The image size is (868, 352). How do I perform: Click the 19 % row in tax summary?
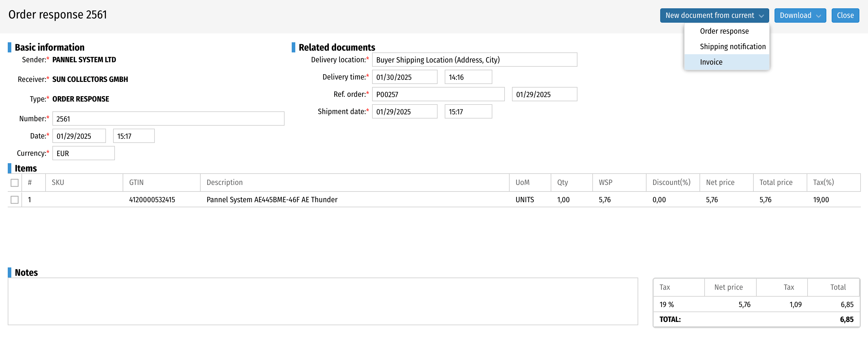click(x=756, y=304)
